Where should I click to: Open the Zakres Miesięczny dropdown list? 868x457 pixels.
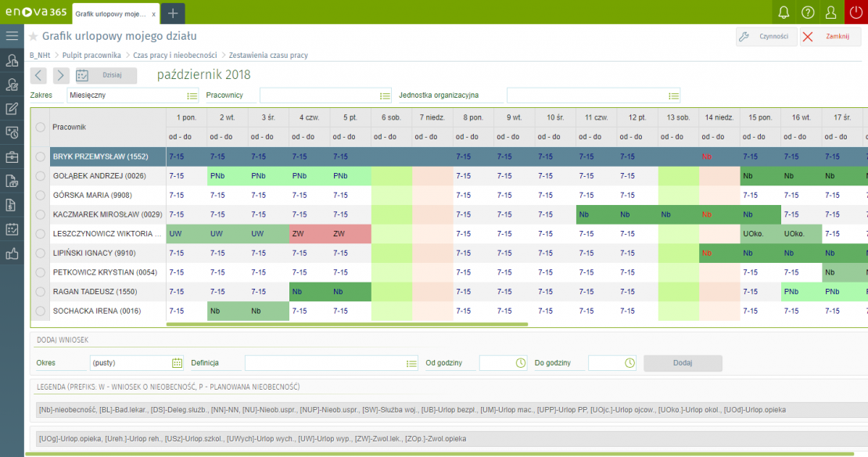click(192, 95)
